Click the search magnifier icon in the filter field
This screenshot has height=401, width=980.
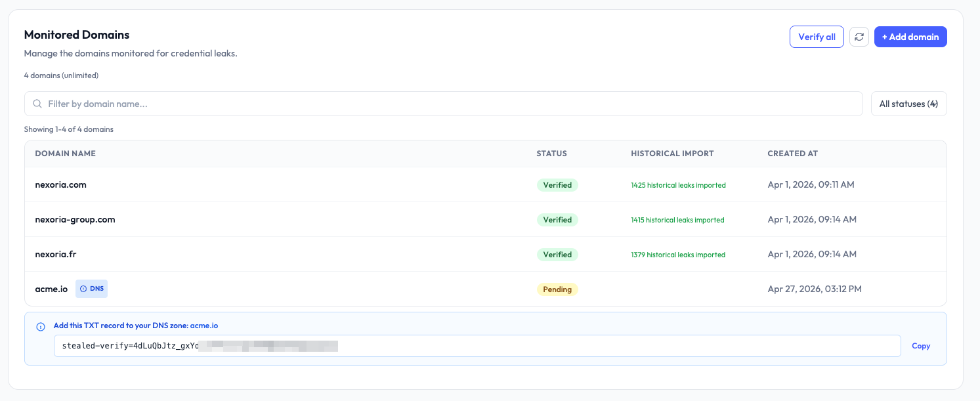[37, 103]
